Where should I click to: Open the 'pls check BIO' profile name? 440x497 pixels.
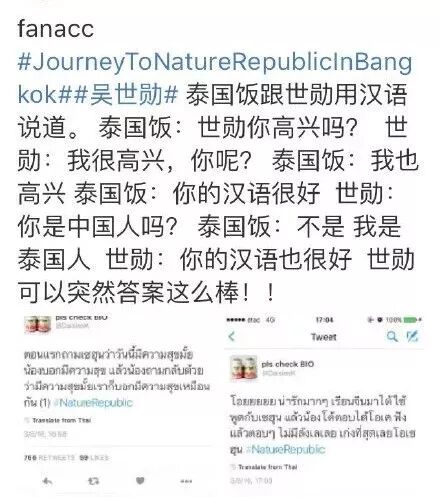tap(288, 364)
